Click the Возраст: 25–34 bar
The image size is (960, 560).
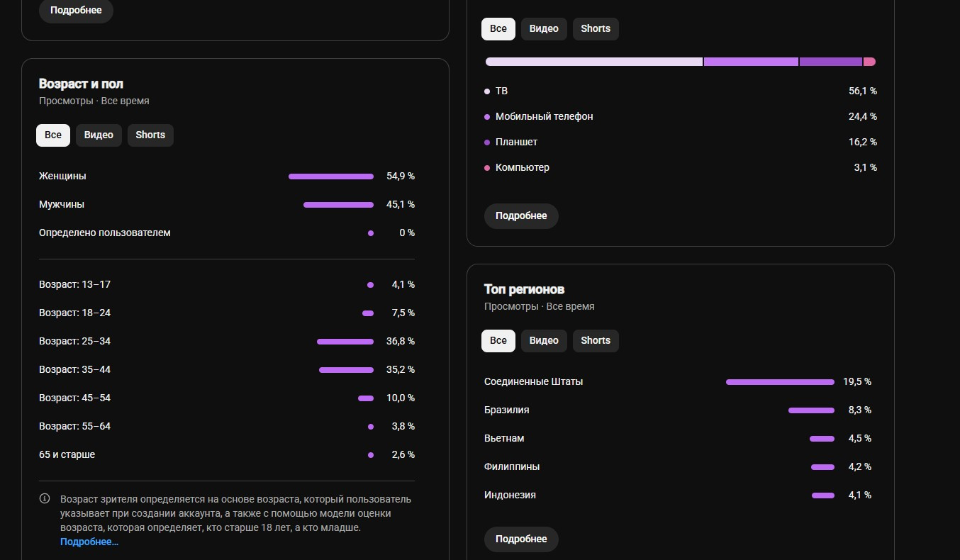coord(345,342)
